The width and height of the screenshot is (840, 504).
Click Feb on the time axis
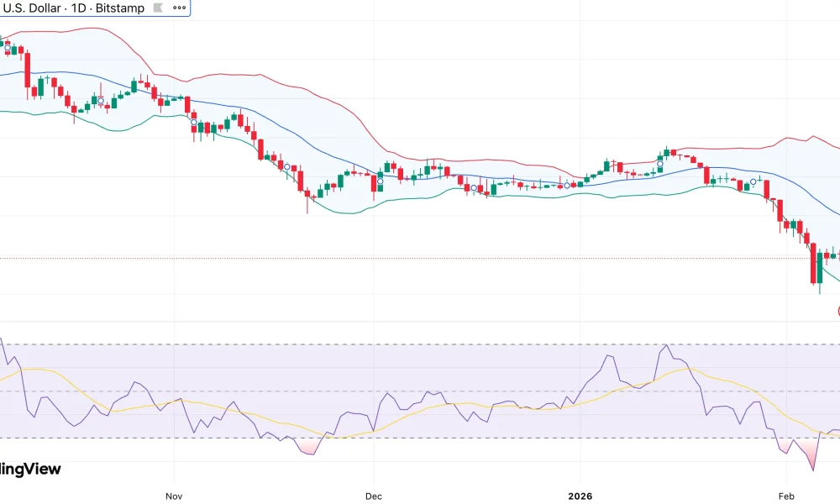[787, 496]
